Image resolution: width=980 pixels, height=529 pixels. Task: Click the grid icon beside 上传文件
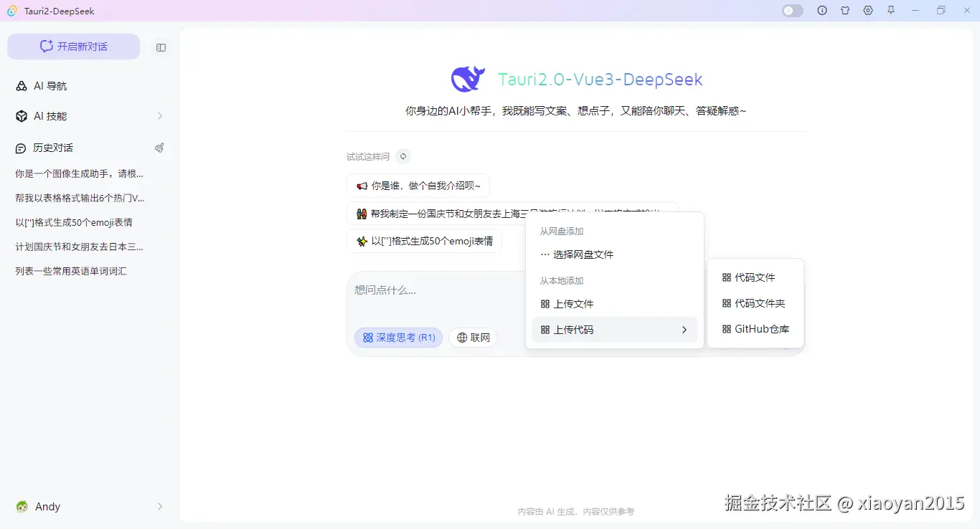[x=545, y=304]
